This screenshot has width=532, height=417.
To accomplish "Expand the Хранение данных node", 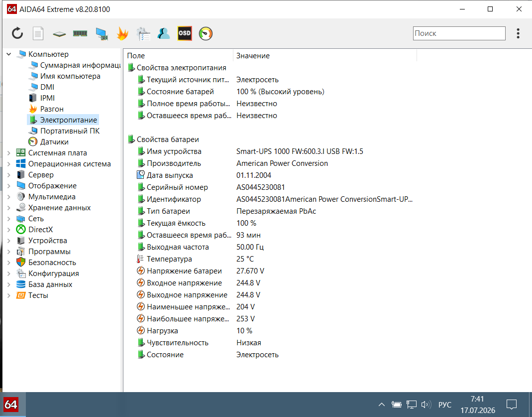I will point(9,207).
